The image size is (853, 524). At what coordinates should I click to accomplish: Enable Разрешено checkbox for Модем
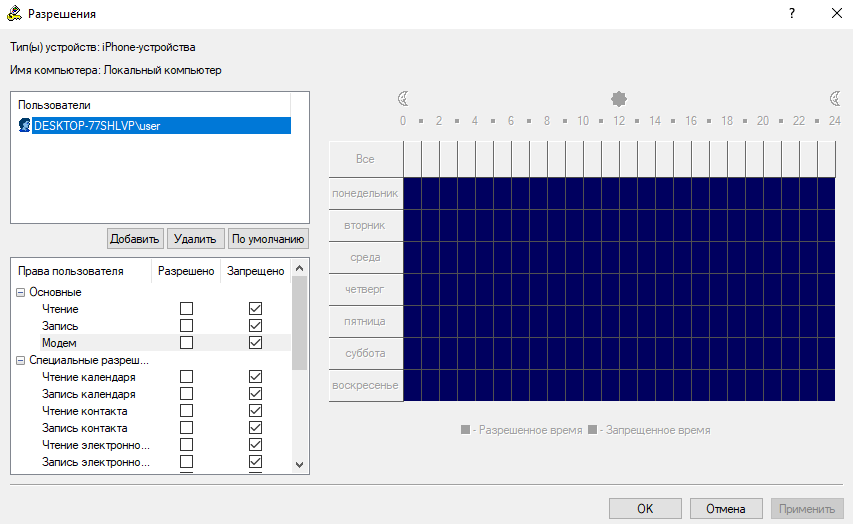(186, 342)
